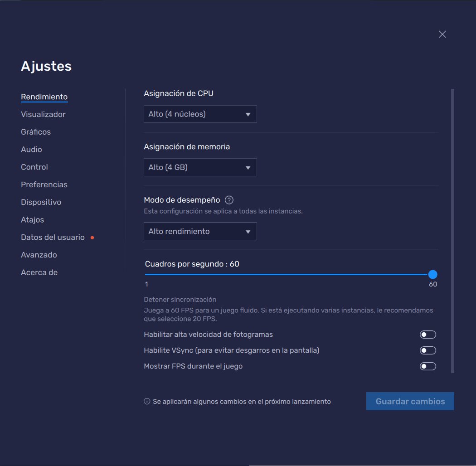Switch to the Preferencias section

click(44, 185)
